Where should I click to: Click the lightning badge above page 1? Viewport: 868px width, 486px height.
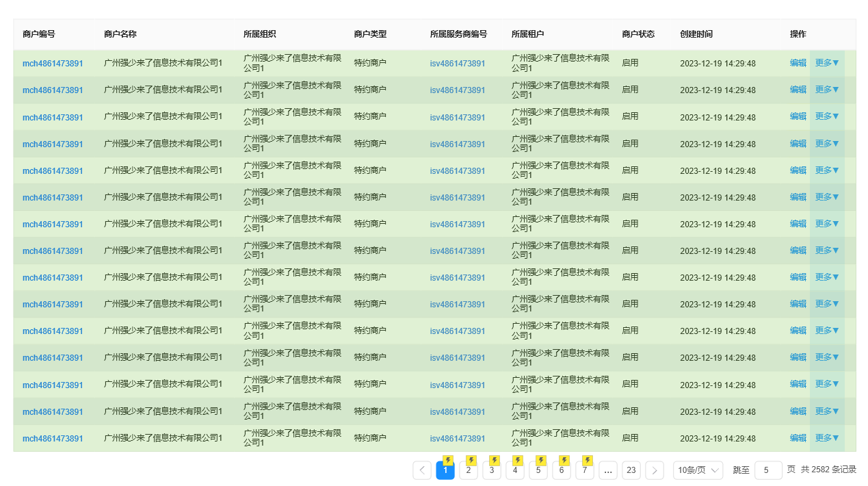tap(448, 461)
